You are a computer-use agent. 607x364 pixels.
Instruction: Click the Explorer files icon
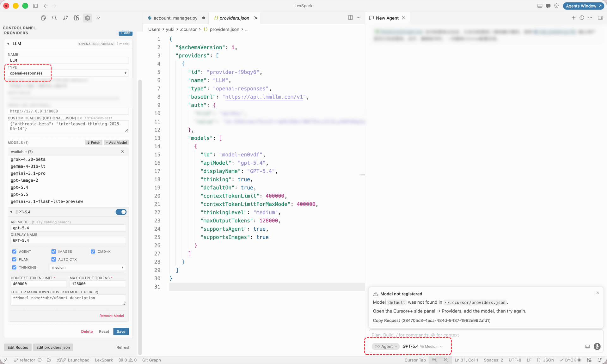[44, 18]
